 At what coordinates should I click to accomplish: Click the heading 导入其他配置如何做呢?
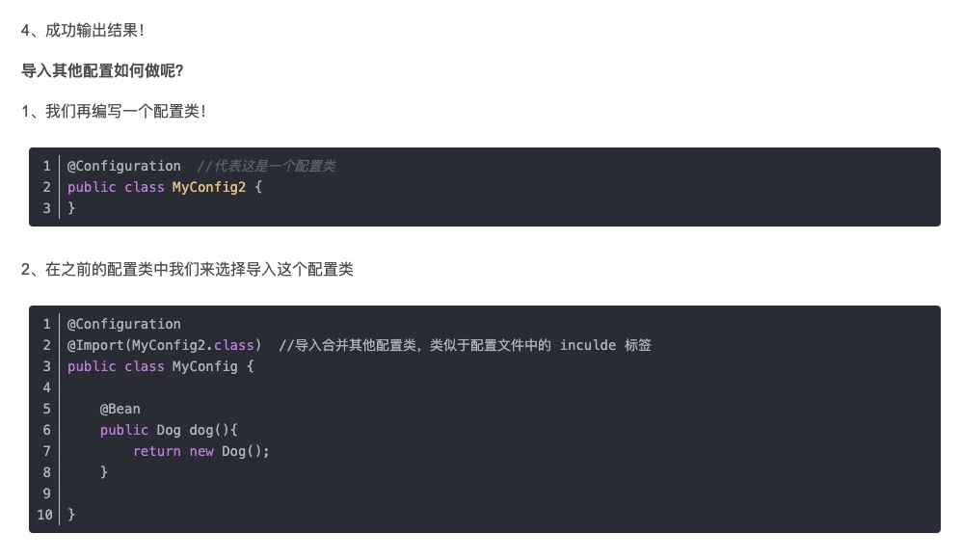point(102,71)
